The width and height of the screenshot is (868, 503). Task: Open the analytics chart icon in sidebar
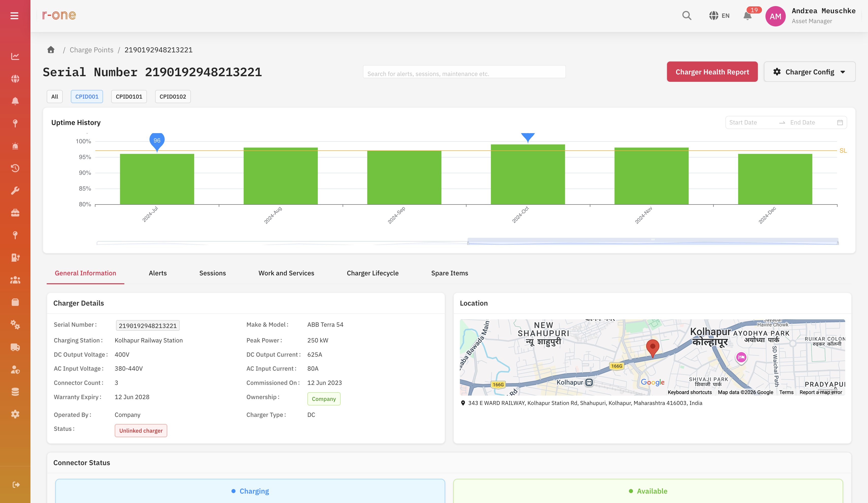click(x=15, y=56)
